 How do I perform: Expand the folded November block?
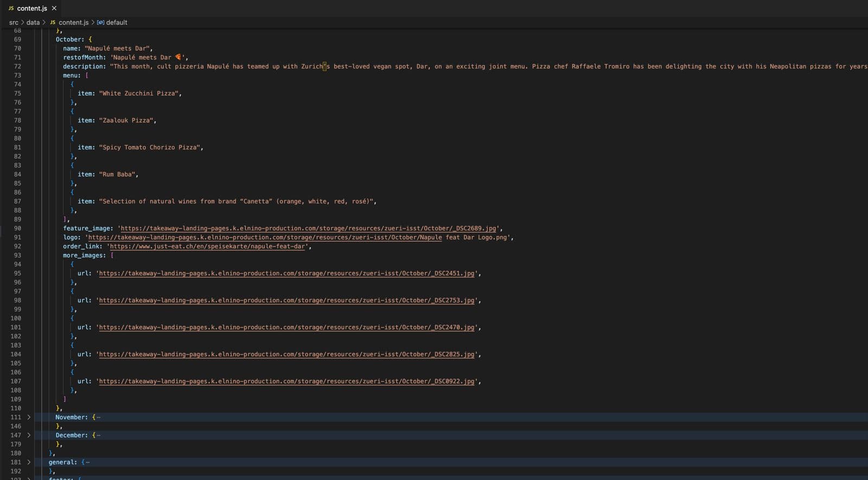29,417
